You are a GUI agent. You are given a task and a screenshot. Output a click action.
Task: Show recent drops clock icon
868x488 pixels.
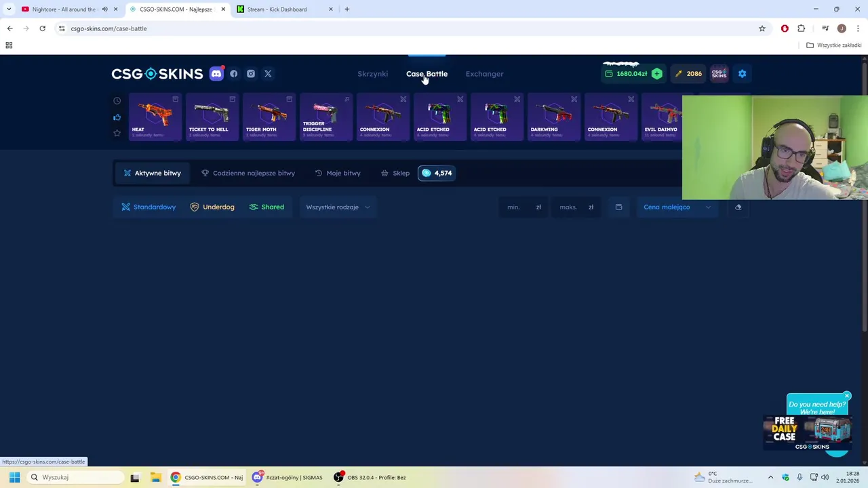point(117,101)
